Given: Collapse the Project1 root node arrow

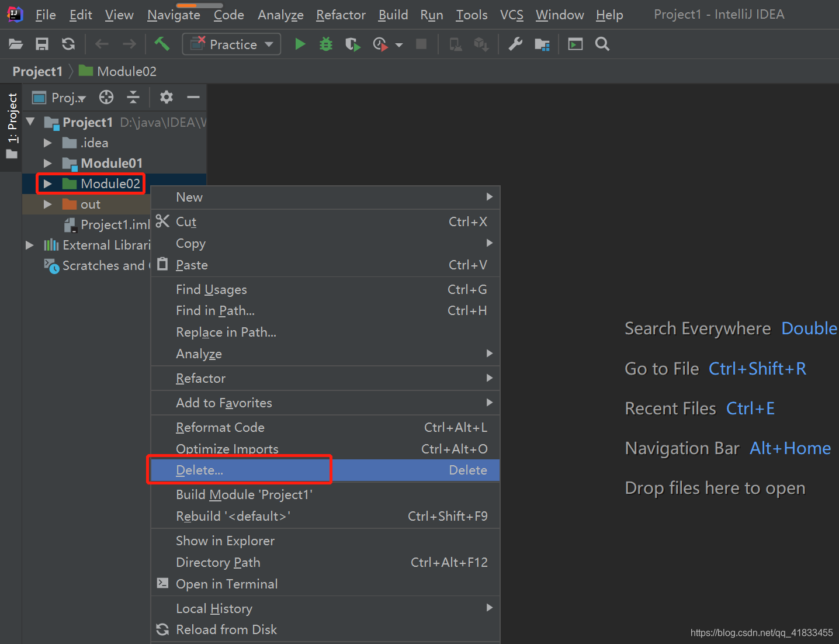Looking at the screenshot, I should coord(30,122).
